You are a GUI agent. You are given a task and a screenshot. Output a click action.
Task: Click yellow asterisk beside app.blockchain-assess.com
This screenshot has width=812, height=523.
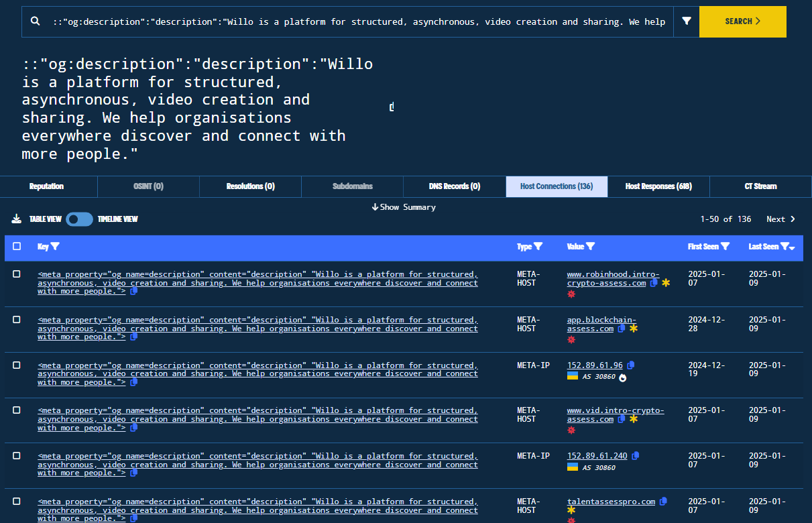point(634,329)
